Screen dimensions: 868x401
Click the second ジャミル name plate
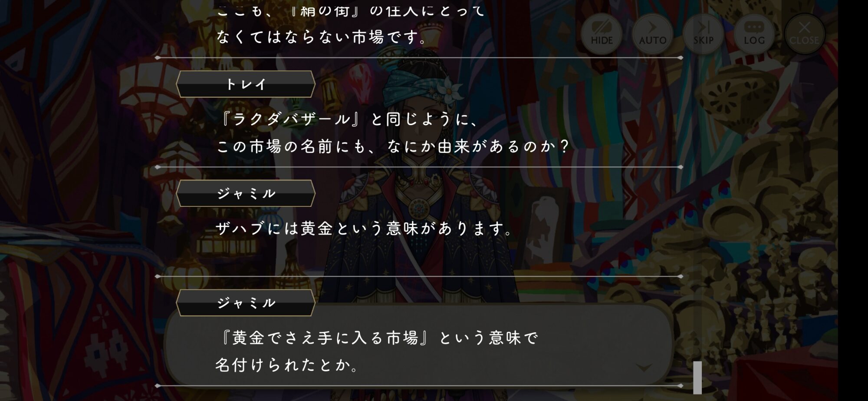246,302
